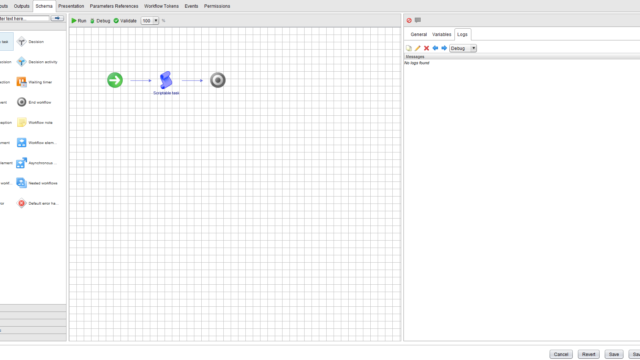Pick the Waiting timer element
Viewport: 640px width, 360px height.
tap(34, 82)
